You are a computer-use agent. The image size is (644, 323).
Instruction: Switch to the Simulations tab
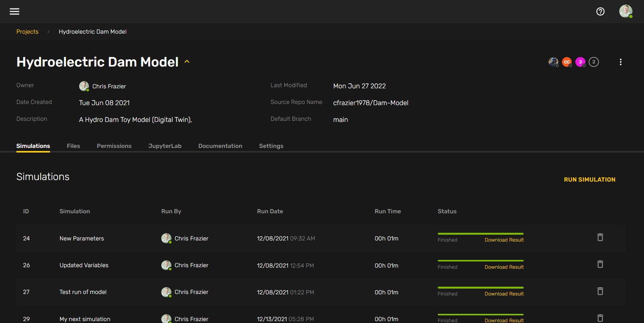[33, 146]
